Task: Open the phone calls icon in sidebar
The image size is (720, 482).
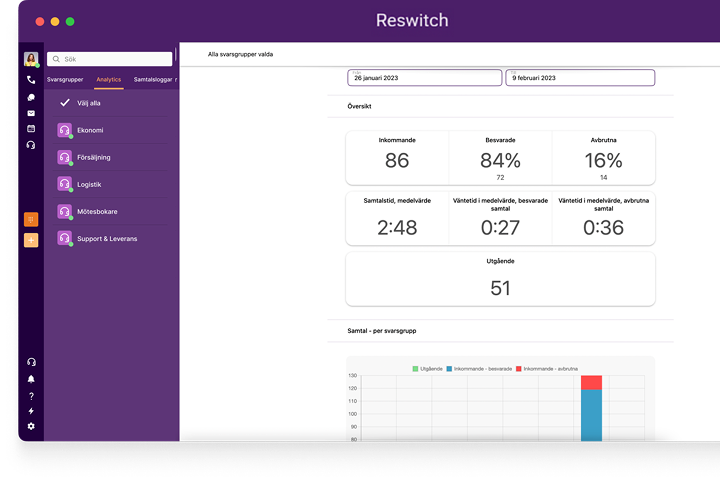Action: (31, 80)
